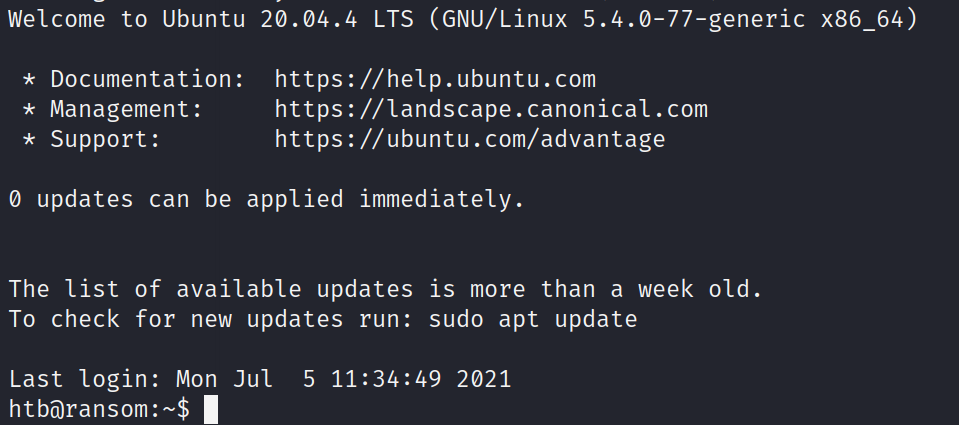
Task: Open the help.ubuntu.com documentation link
Action: 435,79
